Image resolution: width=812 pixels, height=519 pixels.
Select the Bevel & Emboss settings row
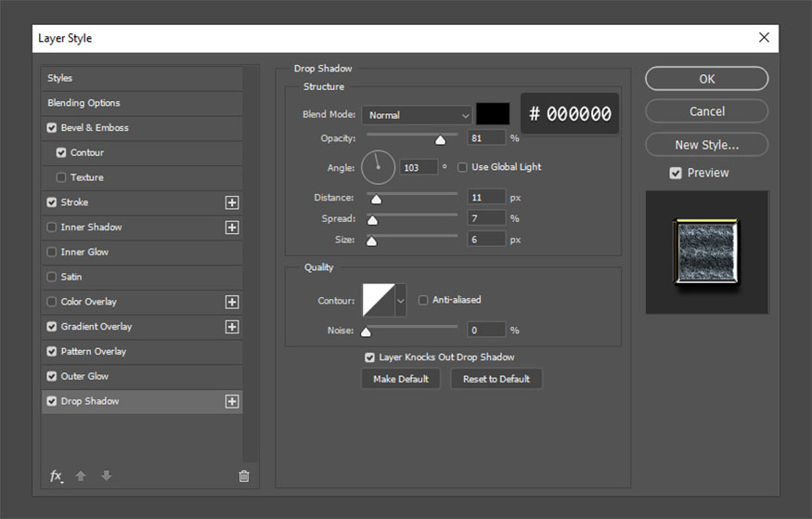[142, 128]
